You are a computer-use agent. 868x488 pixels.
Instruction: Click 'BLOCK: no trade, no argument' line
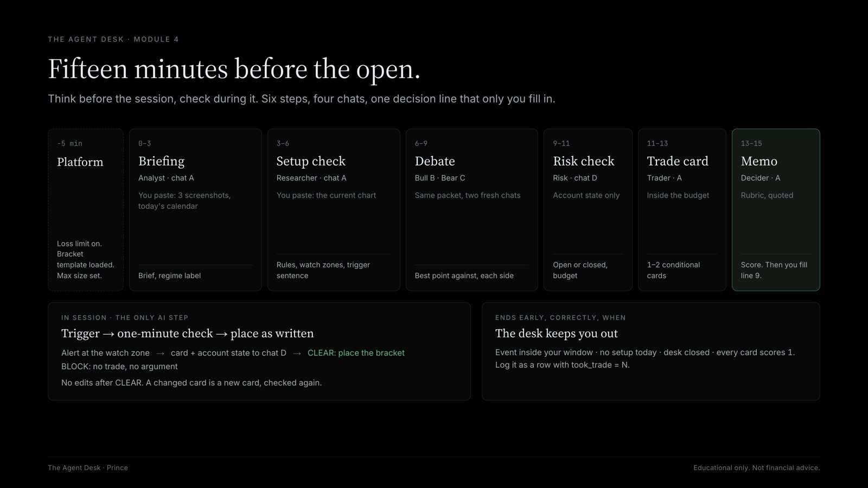pos(119,367)
